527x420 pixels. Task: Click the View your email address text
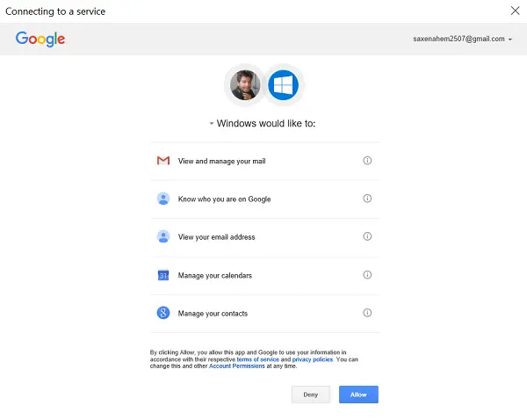point(216,237)
